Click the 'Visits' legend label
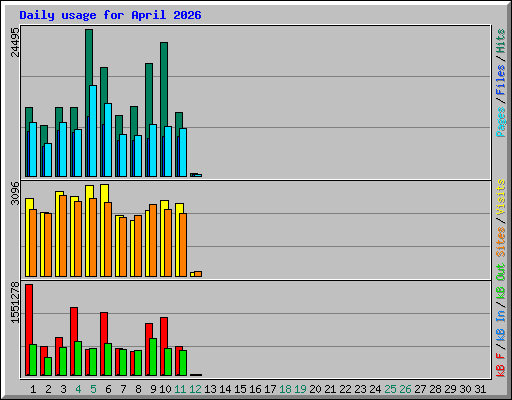Viewport: 512px width, 400px height. 501,197
